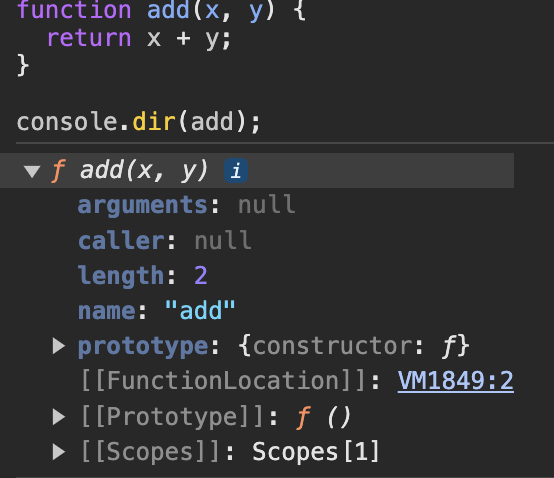Expand the prototype property
The height and width of the screenshot is (478, 554).
tap(59, 346)
